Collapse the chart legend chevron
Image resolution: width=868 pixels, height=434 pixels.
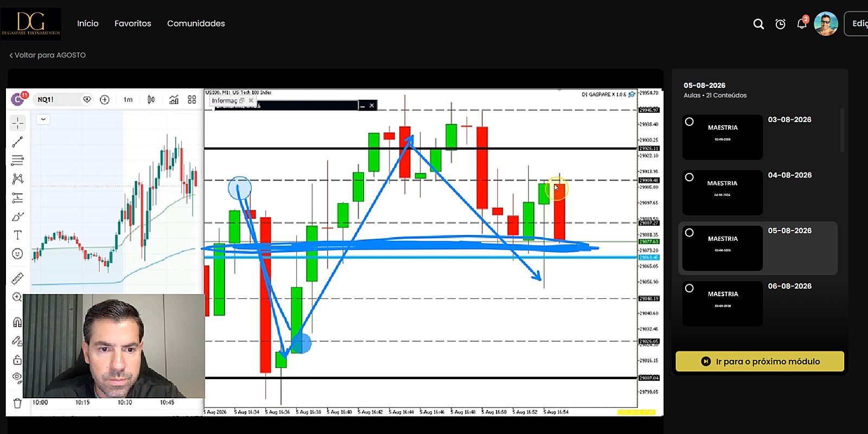point(43,119)
